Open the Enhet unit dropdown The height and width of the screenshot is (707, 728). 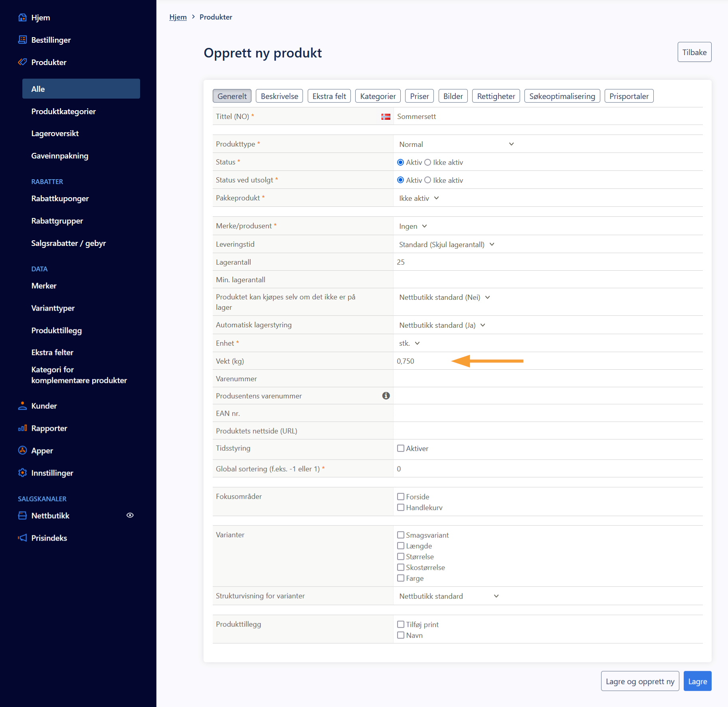409,343
